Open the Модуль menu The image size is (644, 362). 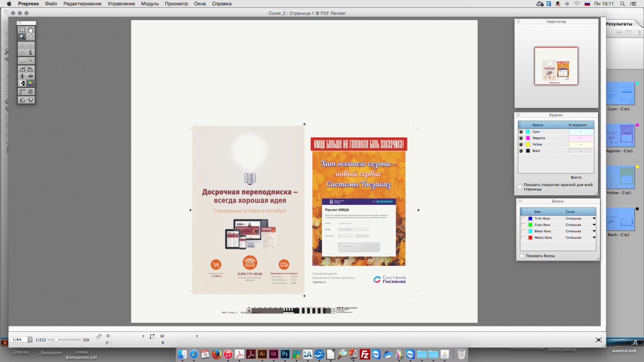pos(150,3)
